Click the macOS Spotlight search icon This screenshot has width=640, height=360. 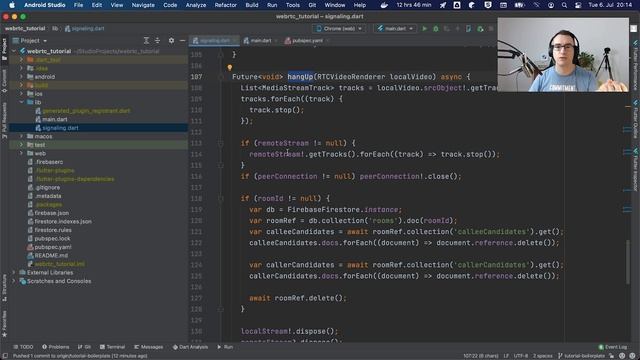pyautogui.click(x=564, y=5)
